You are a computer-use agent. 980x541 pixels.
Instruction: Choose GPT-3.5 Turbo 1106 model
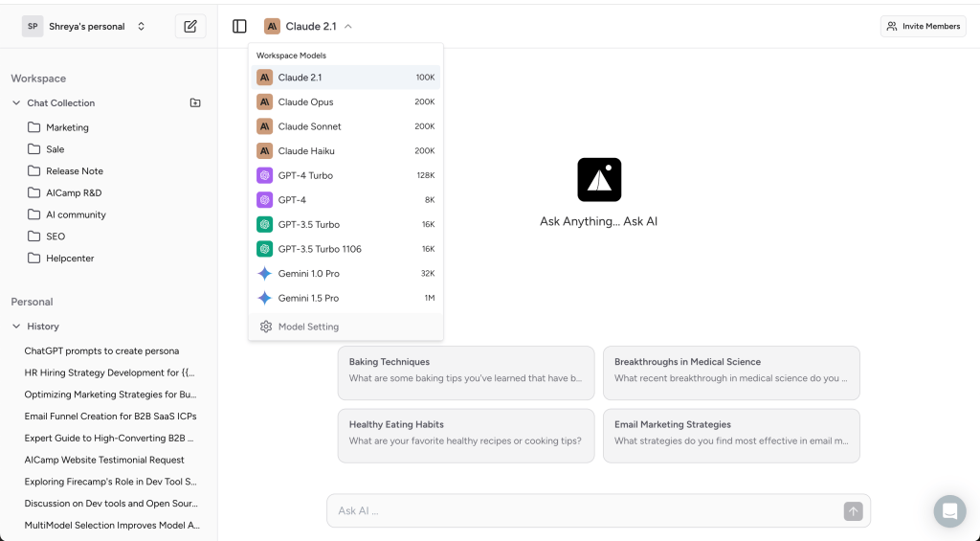pyautogui.click(x=345, y=249)
